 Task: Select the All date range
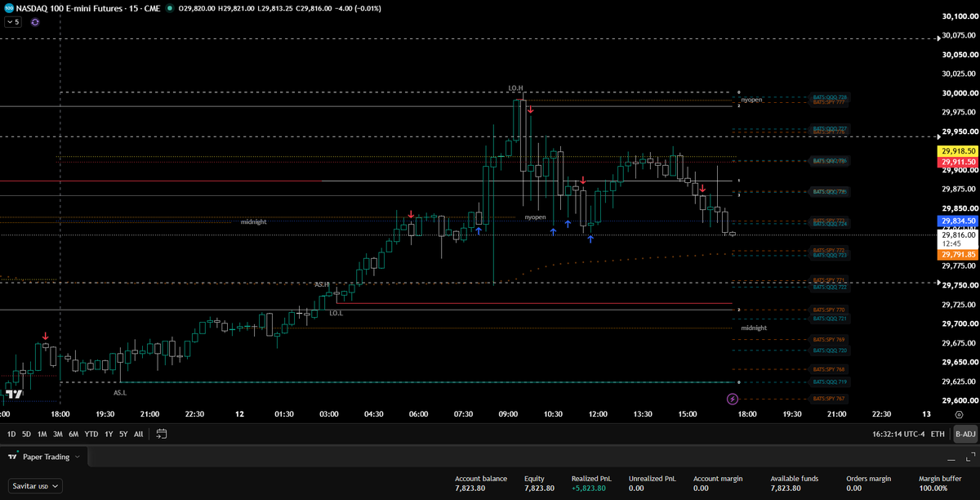pyautogui.click(x=138, y=434)
